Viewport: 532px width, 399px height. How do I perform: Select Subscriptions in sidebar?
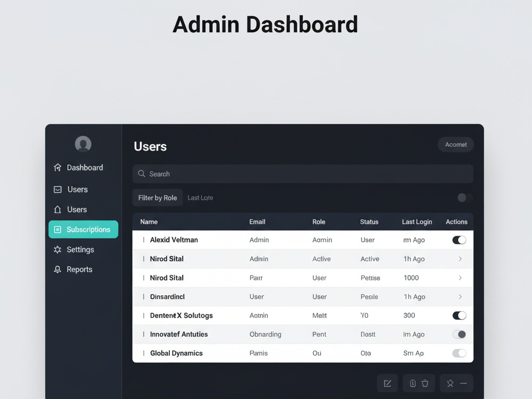(x=84, y=229)
